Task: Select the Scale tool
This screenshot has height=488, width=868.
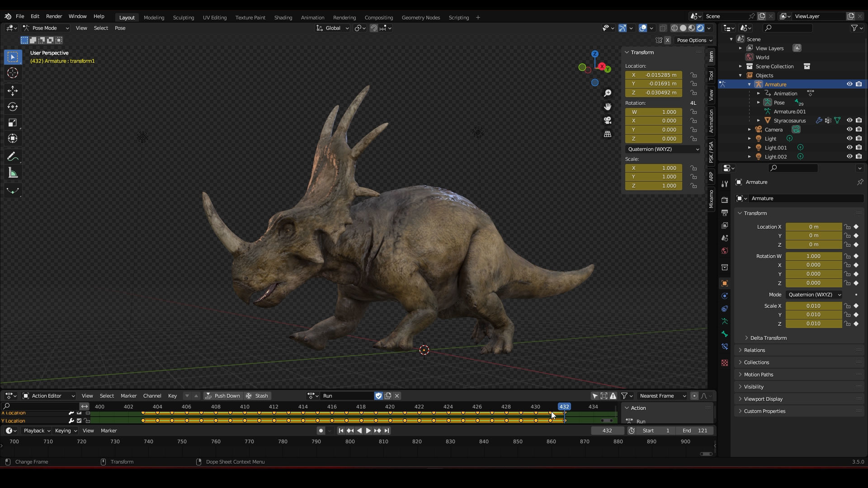Action: point(13,123)
